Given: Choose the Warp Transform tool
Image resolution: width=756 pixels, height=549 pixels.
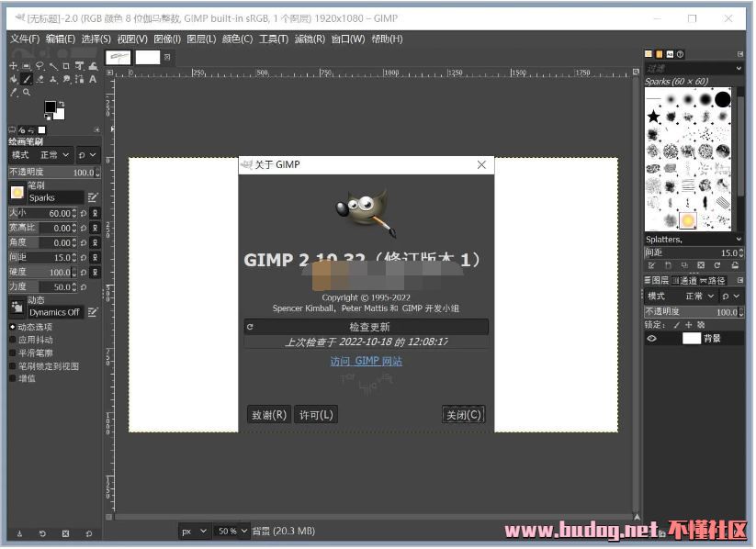Looking at the screenshot, I should (93, 65).
